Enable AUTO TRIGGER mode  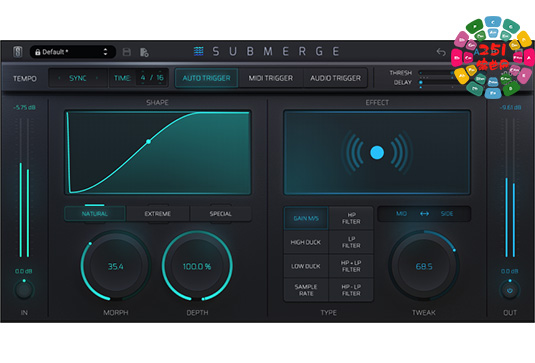click(206, 78)
